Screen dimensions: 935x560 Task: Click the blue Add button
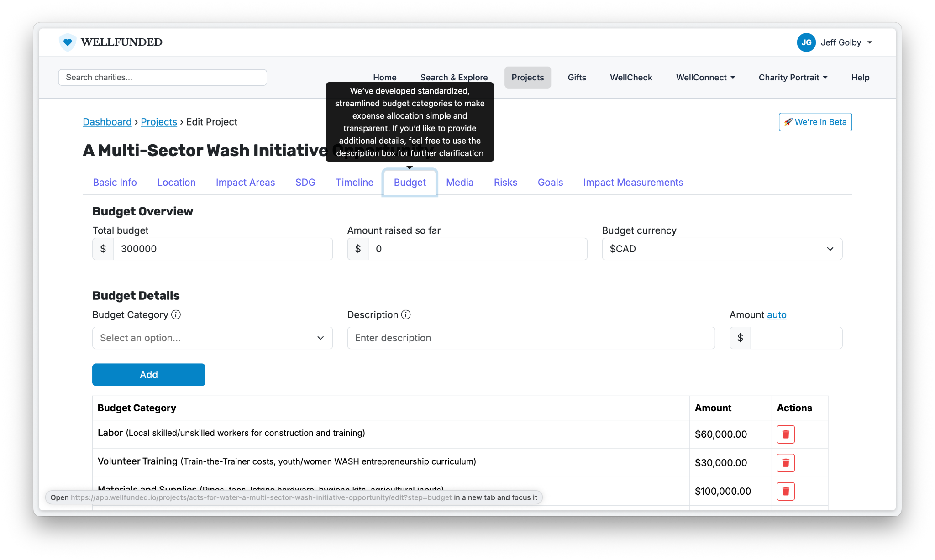(149, 375)
